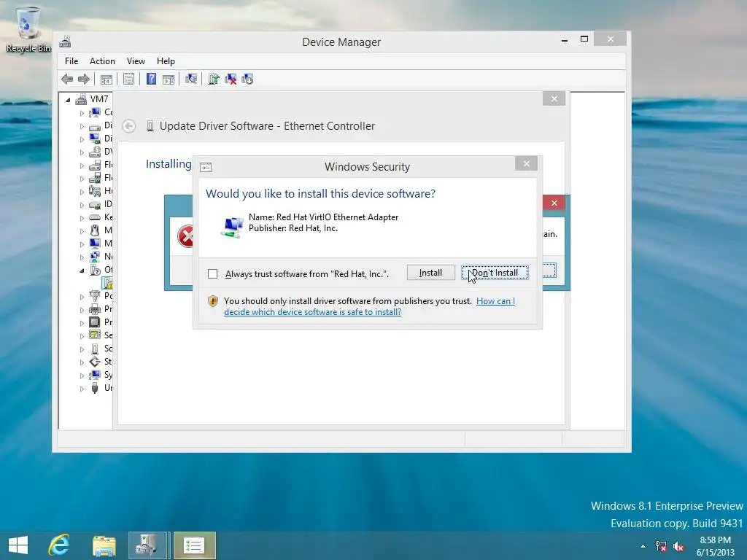
Task: Select the printer icon in the device tree
Action: coord(95,309)
